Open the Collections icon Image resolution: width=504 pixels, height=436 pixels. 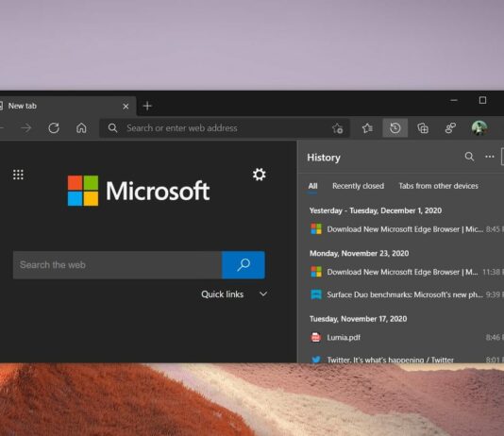pos(423,128)
